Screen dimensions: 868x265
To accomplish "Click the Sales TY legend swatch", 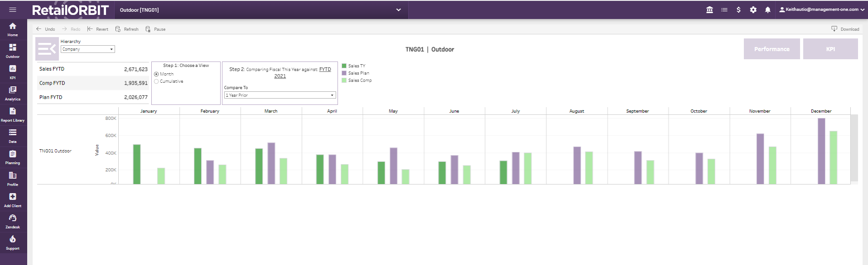I will pyautogui.click(x=344, y=66).
